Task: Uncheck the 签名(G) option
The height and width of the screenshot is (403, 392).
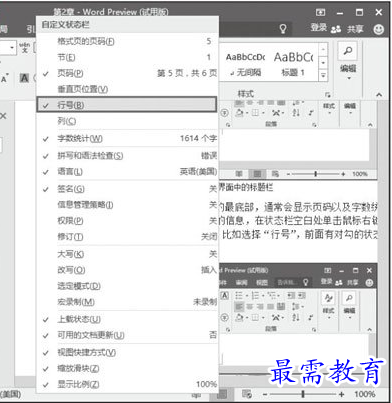Action: [127, 189]
